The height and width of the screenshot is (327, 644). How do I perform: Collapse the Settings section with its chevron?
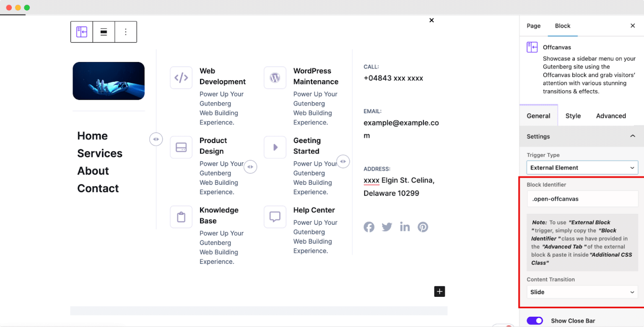633,136
